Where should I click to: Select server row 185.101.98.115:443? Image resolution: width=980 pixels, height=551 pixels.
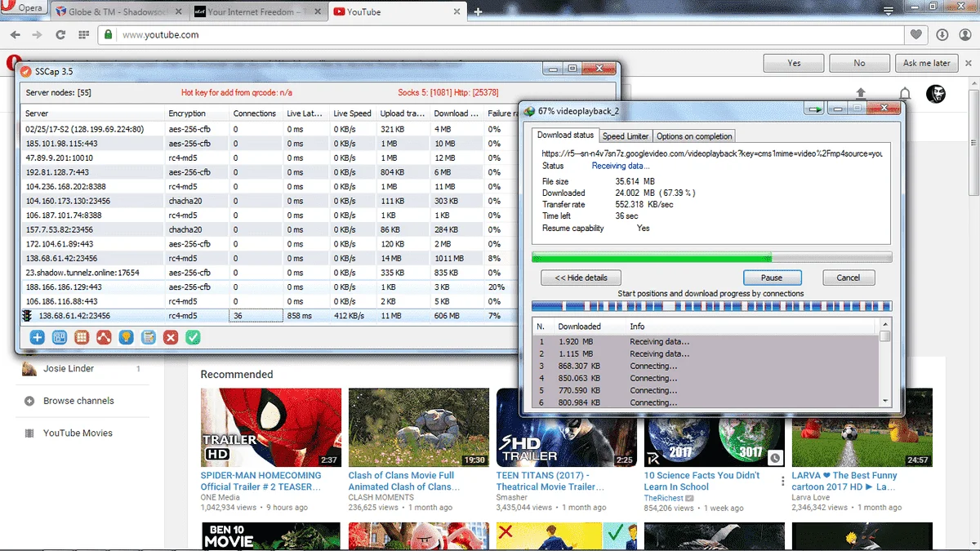[269, 143]
